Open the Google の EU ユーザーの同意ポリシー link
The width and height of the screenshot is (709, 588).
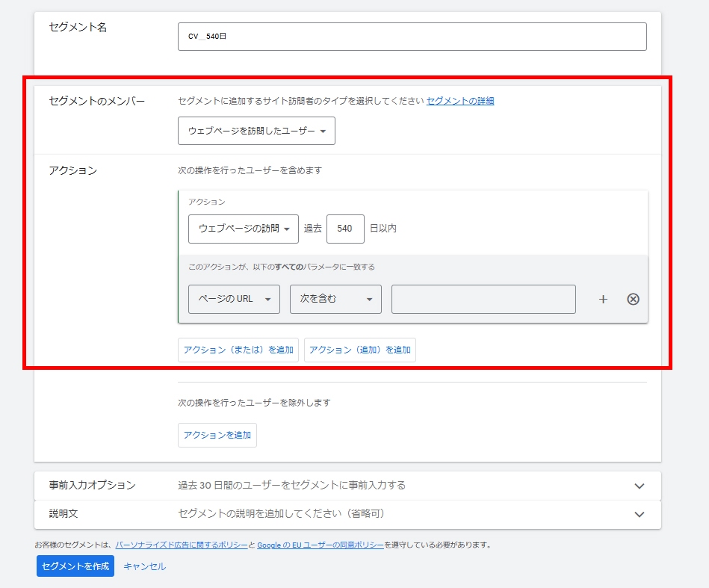click(x=321, y=545)
